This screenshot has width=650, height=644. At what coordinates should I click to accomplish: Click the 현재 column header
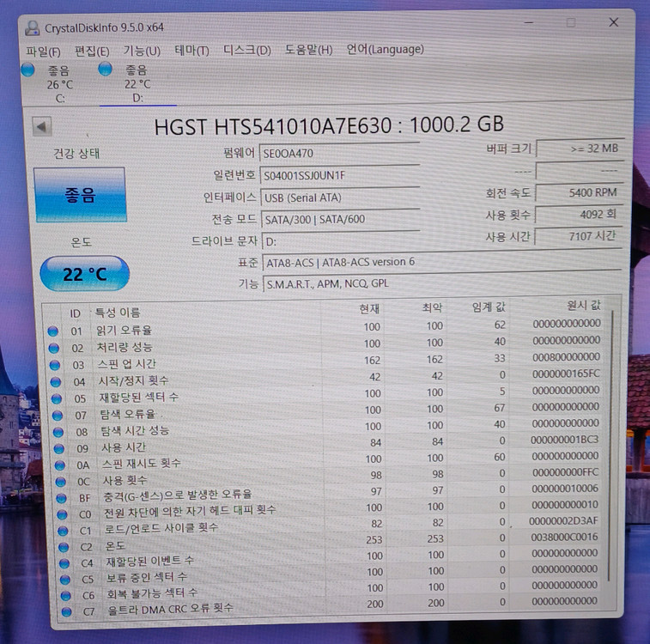[369, 309]
